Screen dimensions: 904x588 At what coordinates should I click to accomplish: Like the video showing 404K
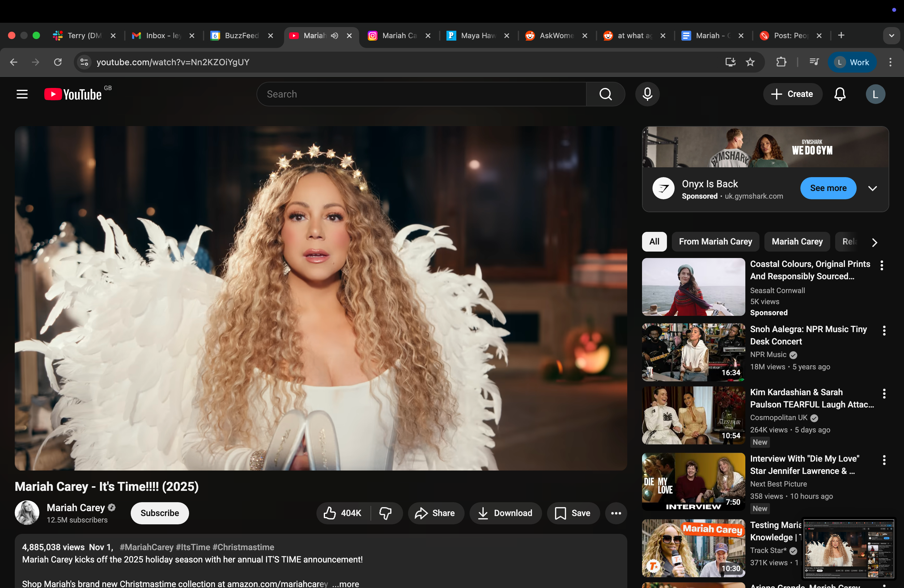343,513
